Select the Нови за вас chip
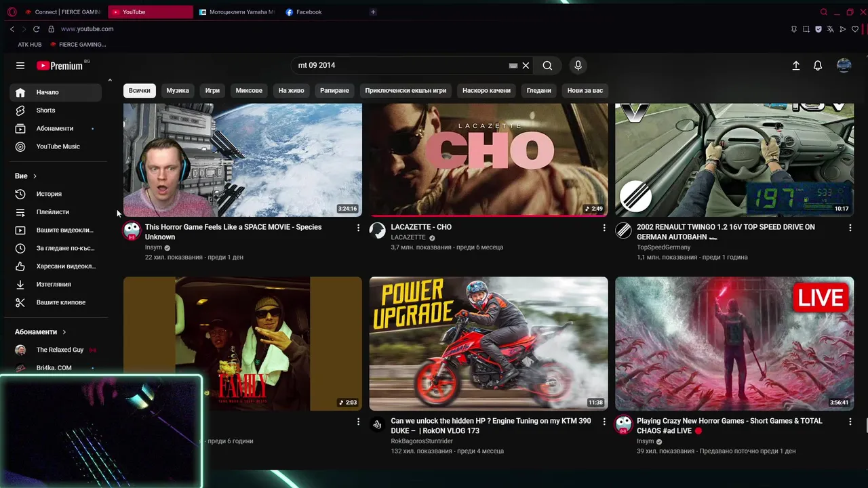The width and height of the screenshot is (868, 488). coord(585,90)
